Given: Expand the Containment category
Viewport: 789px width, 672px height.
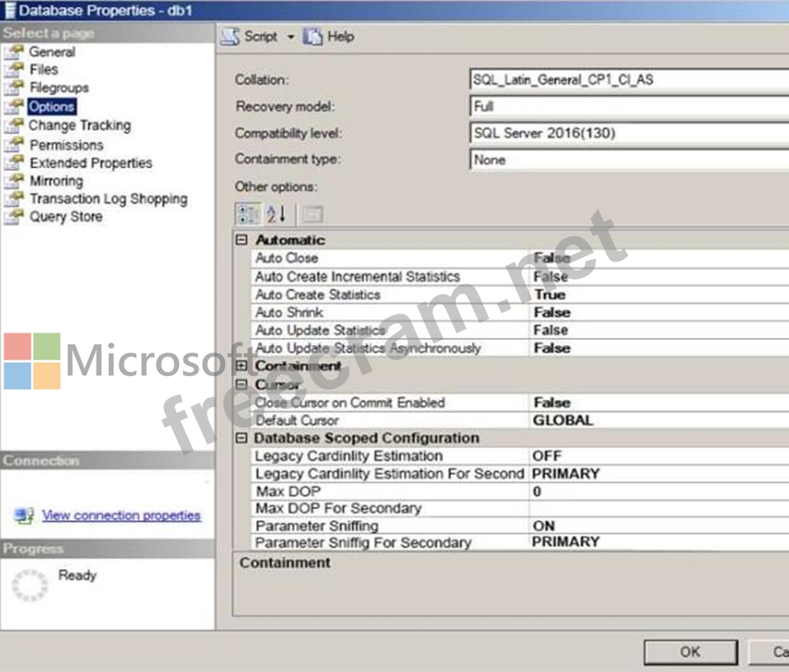Looking at the screenshot, I should (x=242, y=365).
